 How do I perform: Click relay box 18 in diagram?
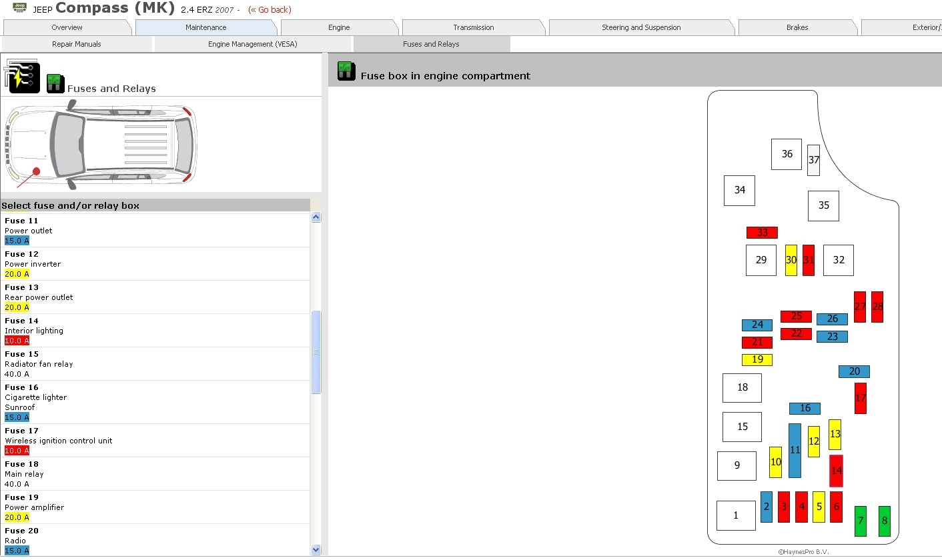click(742, 388)
